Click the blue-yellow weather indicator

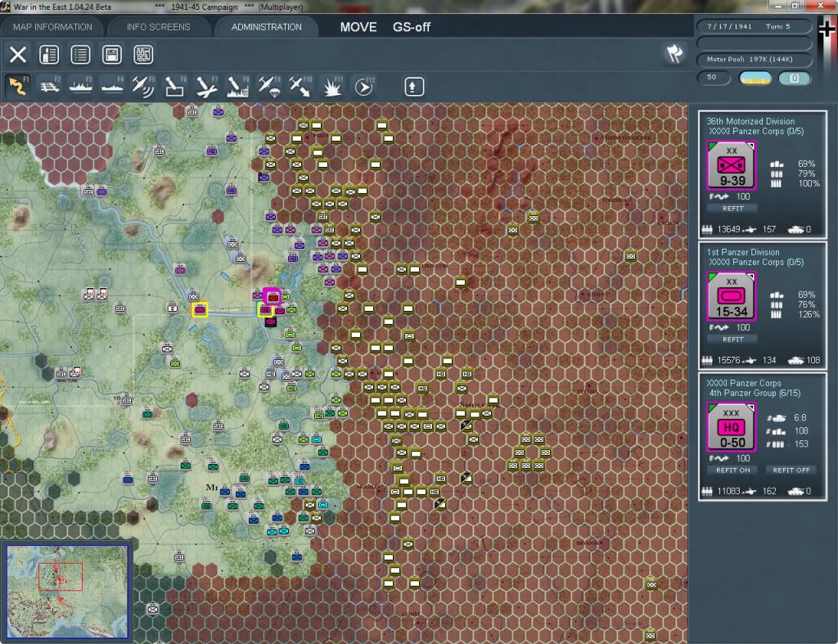[x=755, y=78]
